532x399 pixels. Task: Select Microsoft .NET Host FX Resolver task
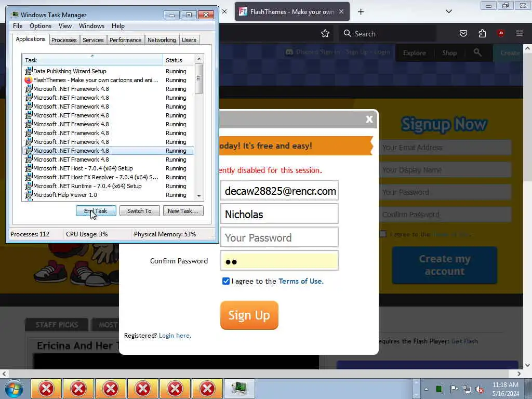click(x=108, y=177)
